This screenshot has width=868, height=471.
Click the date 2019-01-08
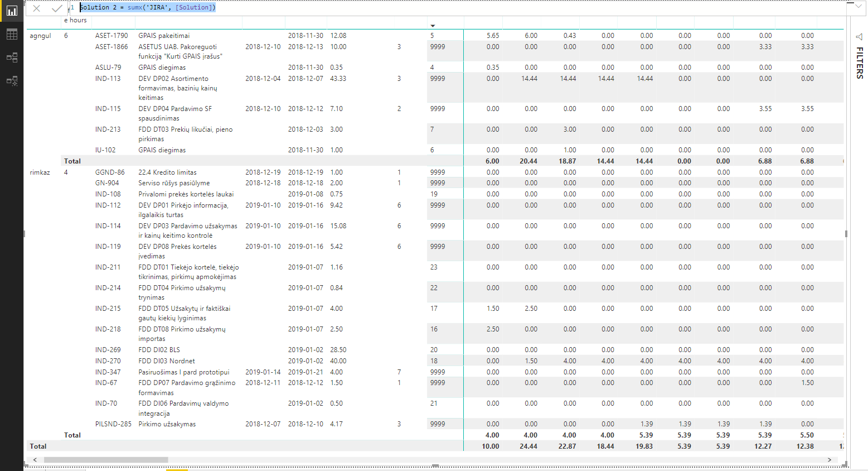point(306,194)
